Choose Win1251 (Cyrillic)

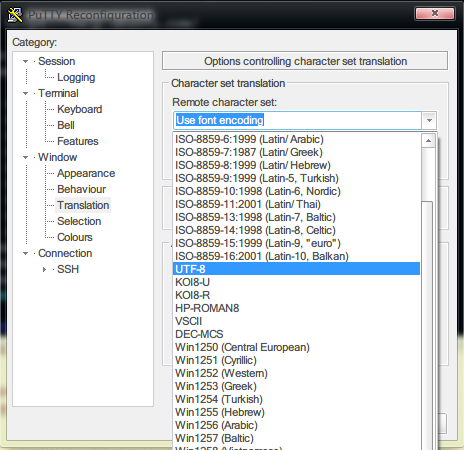(297, 360)
